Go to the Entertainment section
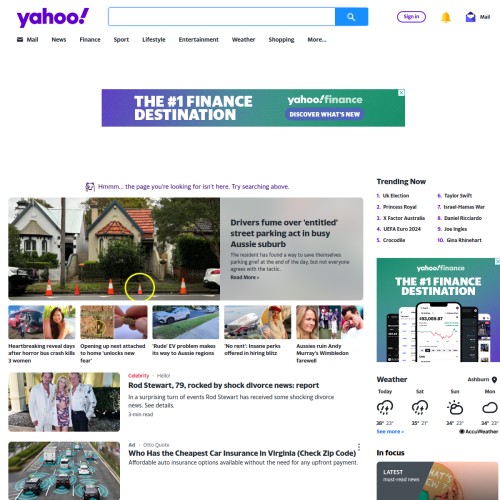 click(199, 40)
